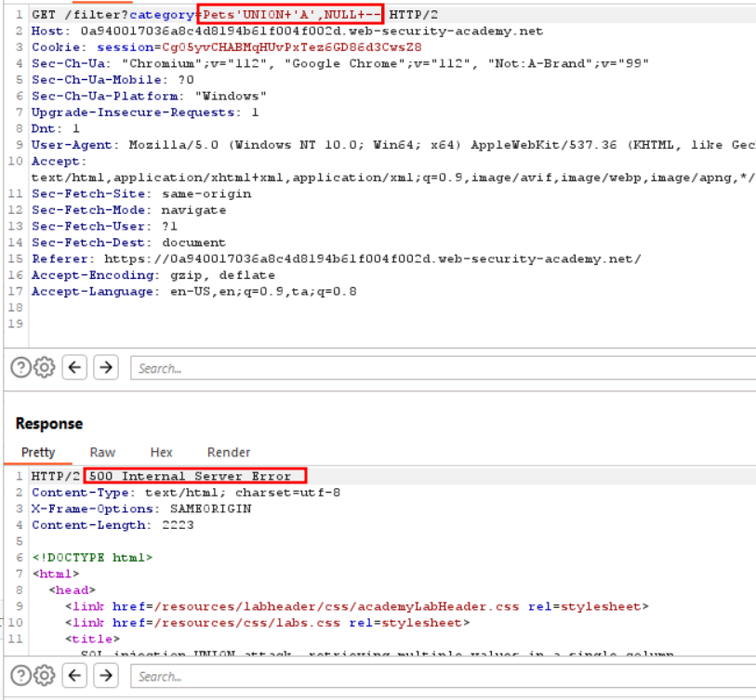
Task: Click the Referer header URL
Action: point(373,258)
